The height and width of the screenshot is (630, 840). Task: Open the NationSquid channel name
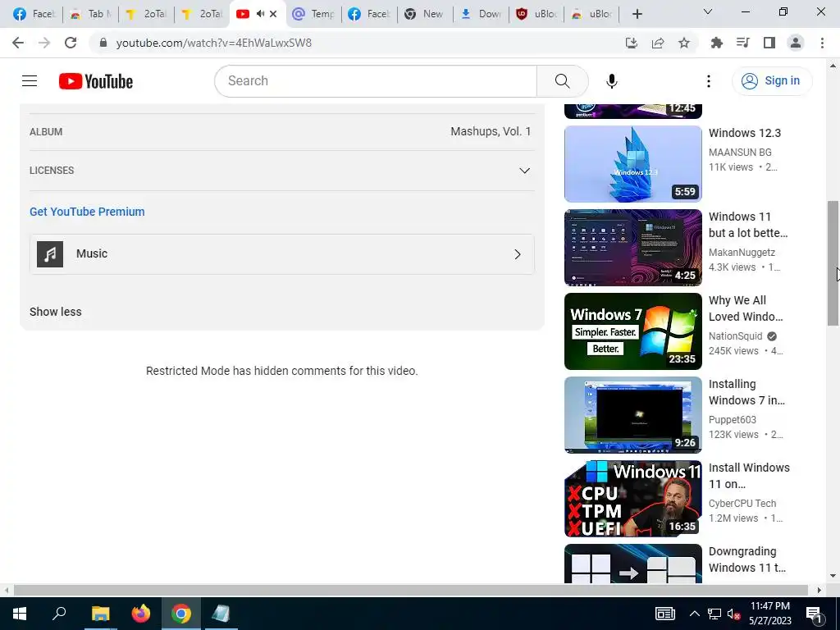pyautogui.click(x=735, y=336)
